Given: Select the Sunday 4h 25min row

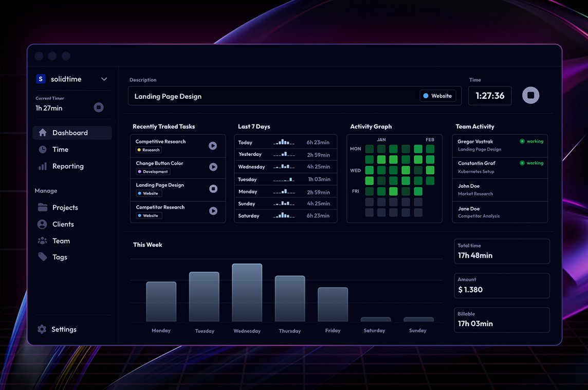Looking at the screenshot, I should pyautogui.click(x=285, y=203).
